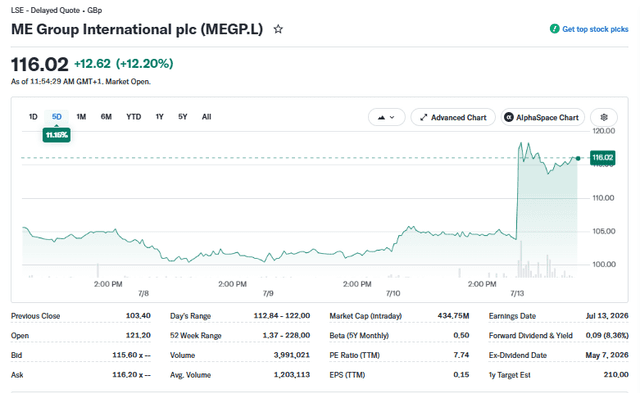Click the Volume value 3,991,021
Image resolution: width=640 pixels, height=393 pixels.
point(291,355)
